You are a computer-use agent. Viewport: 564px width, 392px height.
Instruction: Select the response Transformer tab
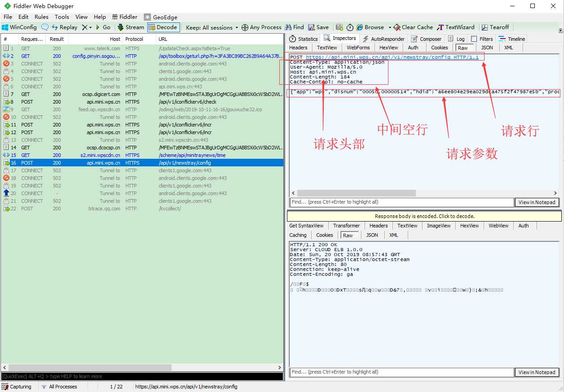pos(346,226)
